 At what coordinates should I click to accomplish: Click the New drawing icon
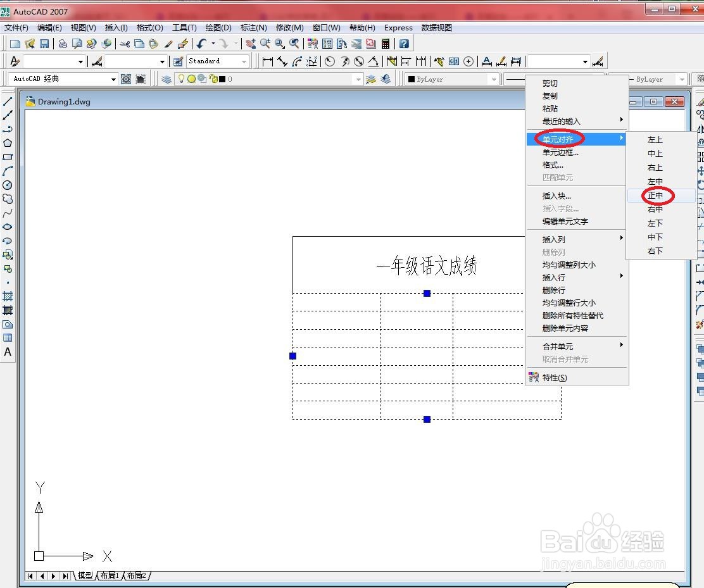(x=15, y=44)
